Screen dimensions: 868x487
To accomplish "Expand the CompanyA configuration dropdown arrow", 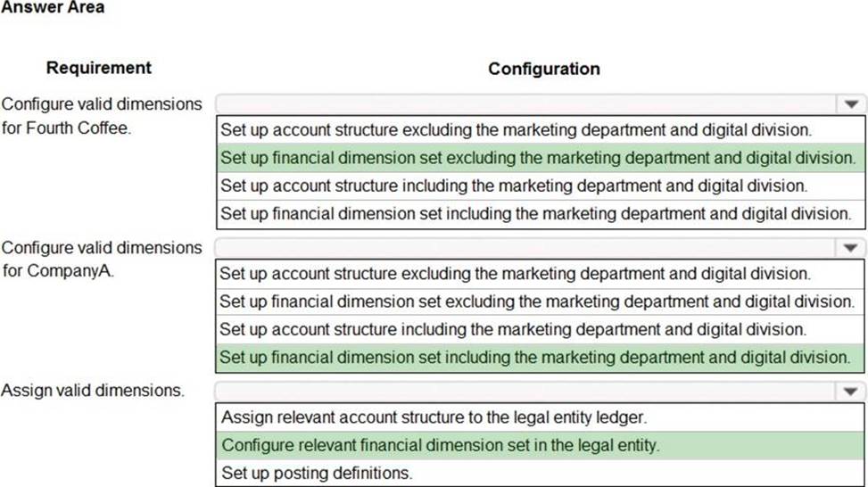I will click(850, 247).
